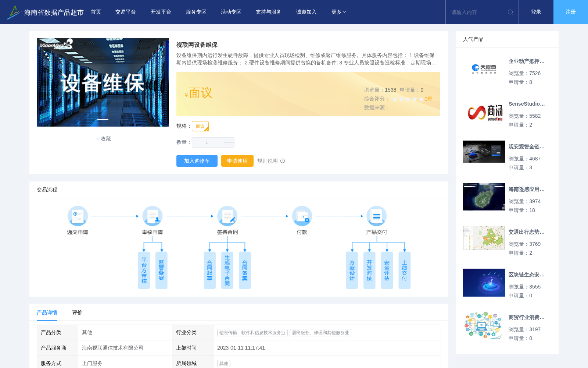The height and width of the screenshot is (368, 588).
Task: Open the 商贸行业消费 thumbnail
Action: coord(484,325)
